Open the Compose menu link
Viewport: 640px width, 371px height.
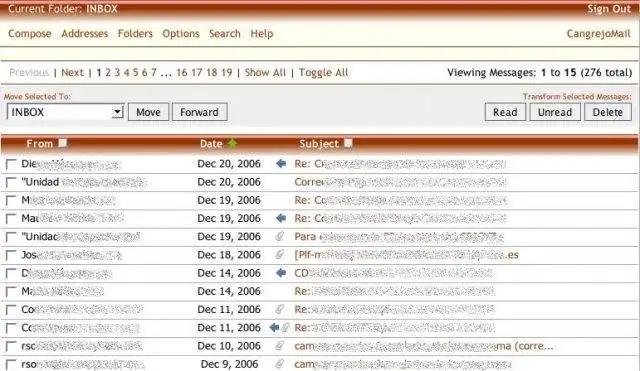pos(30,33)
